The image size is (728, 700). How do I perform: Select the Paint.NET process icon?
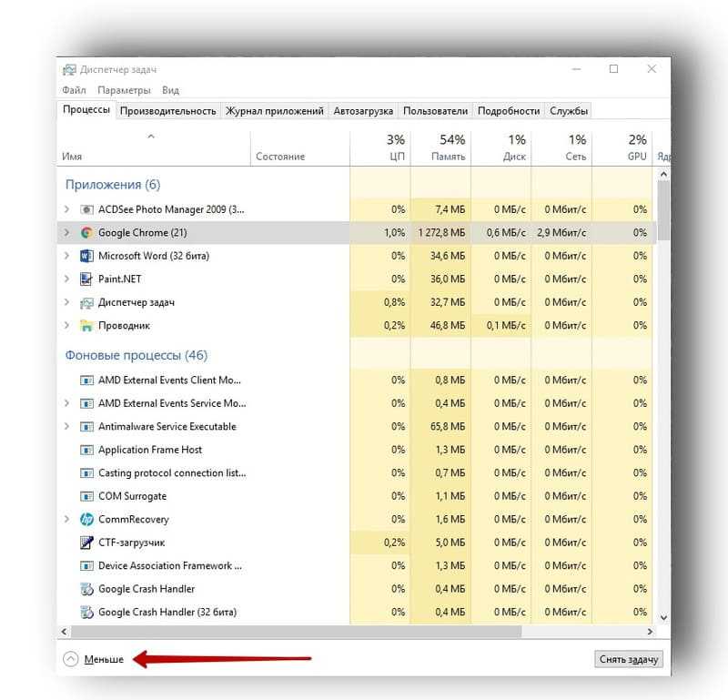86,279
